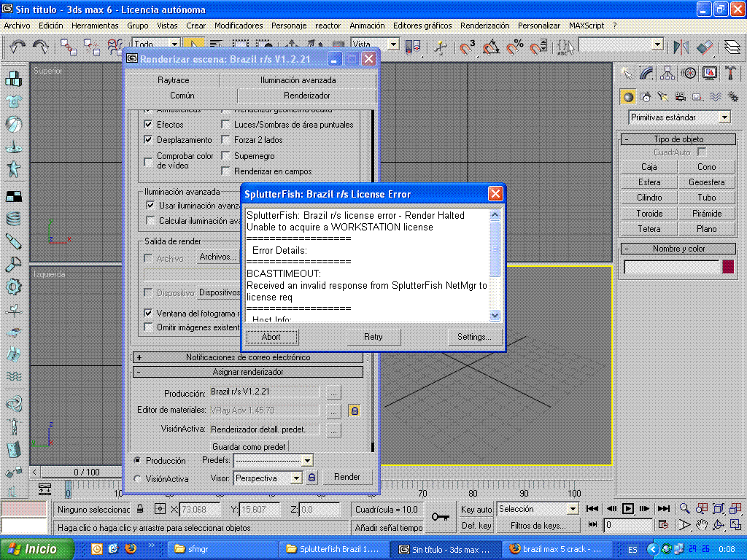Collapse the Tipo de objeto rollout
Viewport: 747px width, 560px height.
(x=678, y=139)
